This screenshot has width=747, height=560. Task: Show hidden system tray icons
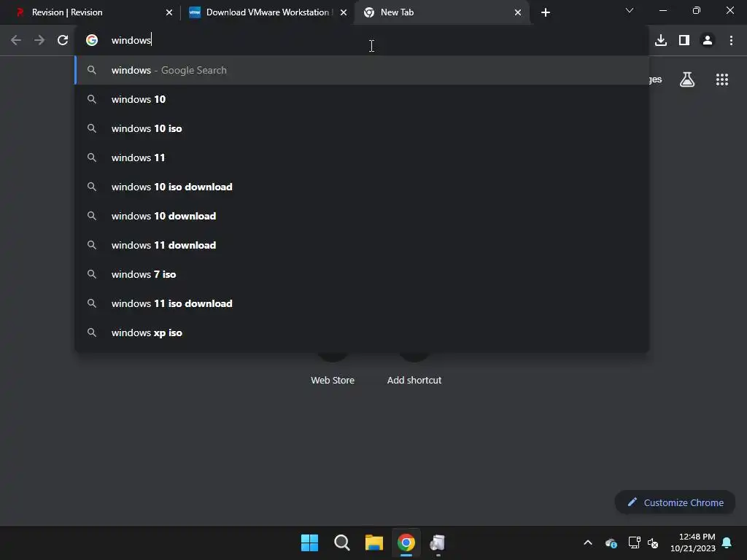(588, 542)
